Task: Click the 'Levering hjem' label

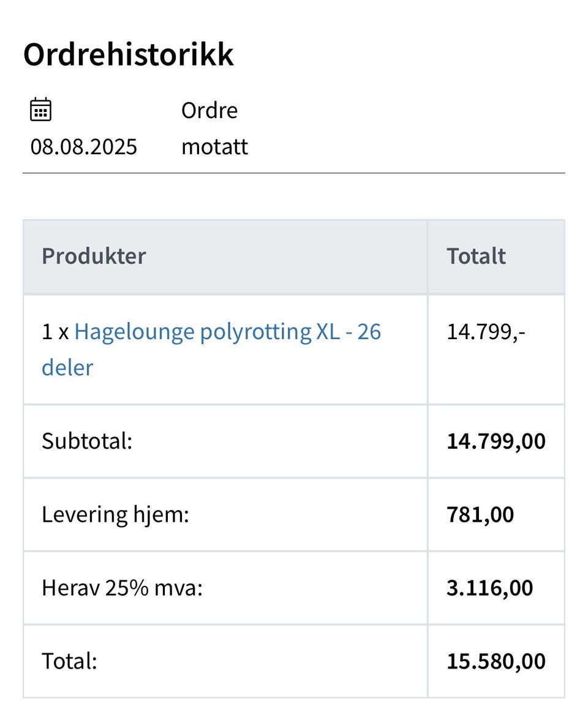Action: click(115, 514)
